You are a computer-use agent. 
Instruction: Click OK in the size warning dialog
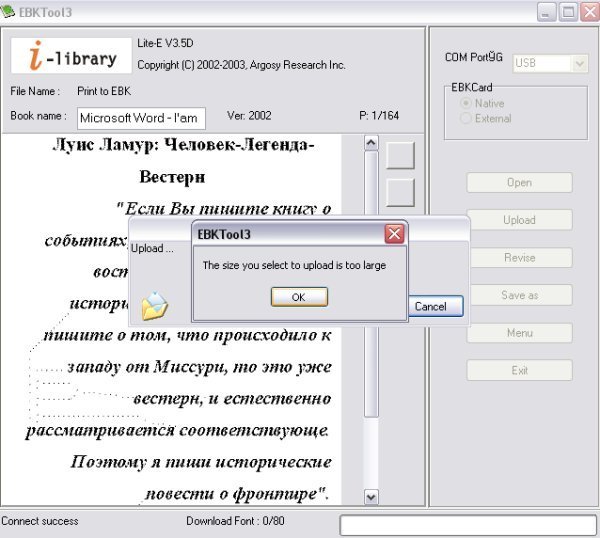pos(299,297)
